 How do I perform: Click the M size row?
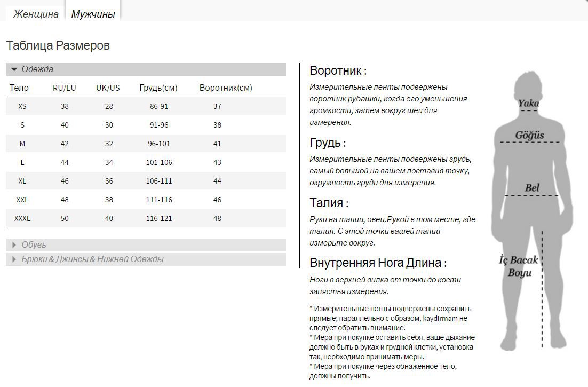146,144
